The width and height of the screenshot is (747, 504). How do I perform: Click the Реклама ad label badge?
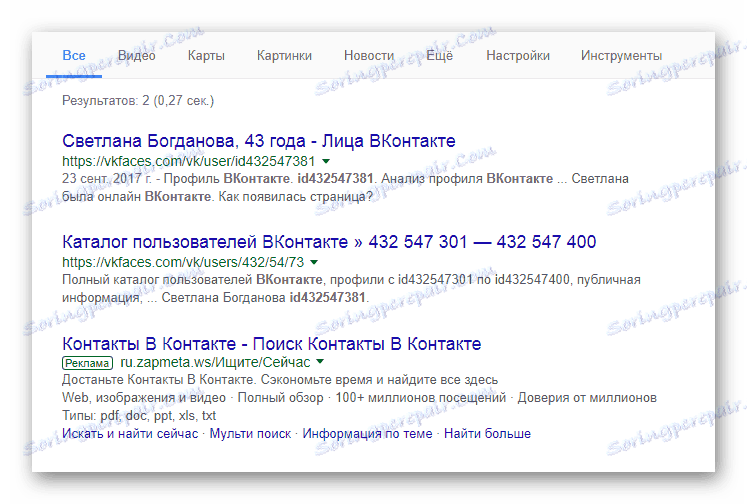(x=87, y=363)
